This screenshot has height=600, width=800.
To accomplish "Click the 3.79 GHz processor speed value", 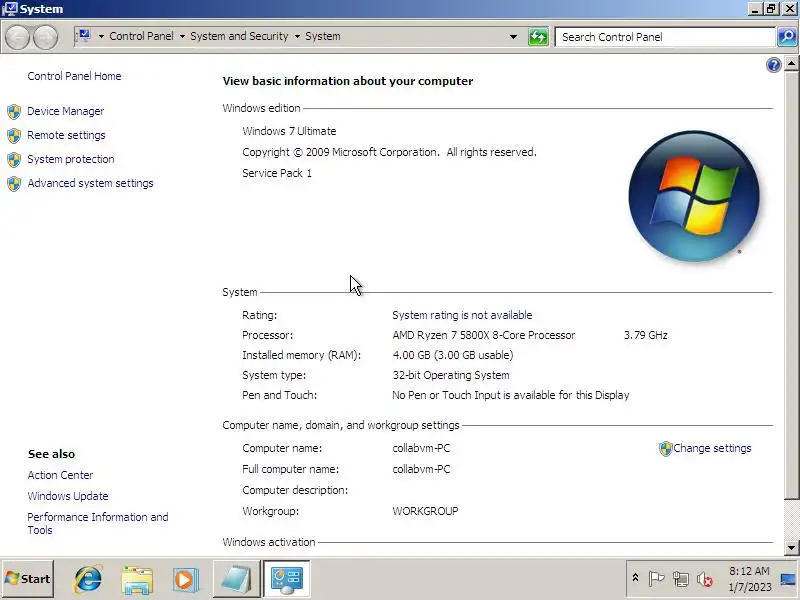I will coord(646,335).
